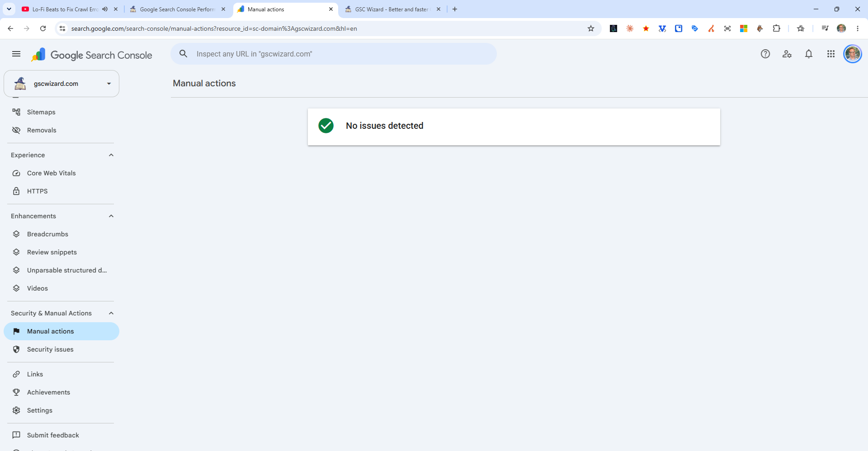Viewport: 868px width, 451px height.
Task: View site information icon in the address bar
Action: pyautogui.click(x=62, y=28)
